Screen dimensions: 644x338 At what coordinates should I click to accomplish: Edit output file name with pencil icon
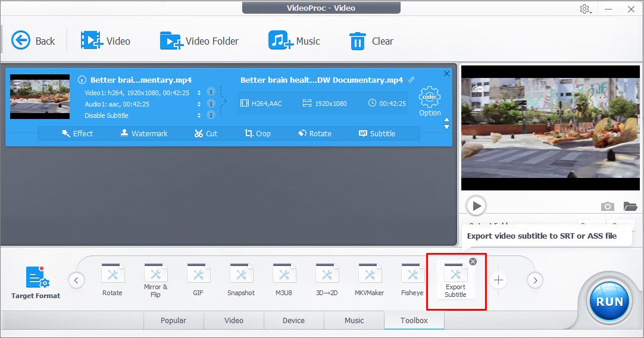pyautogui.click(x=411, y=80)
